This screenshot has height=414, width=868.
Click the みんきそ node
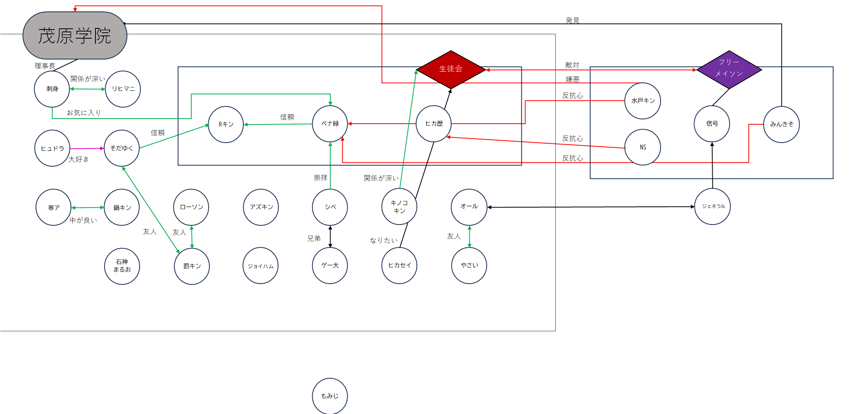click(782, 124)
